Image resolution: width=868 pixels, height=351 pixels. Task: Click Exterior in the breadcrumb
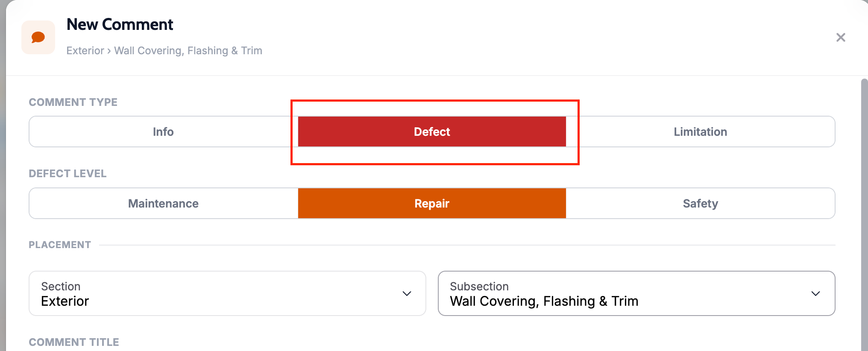coord(85,51)
